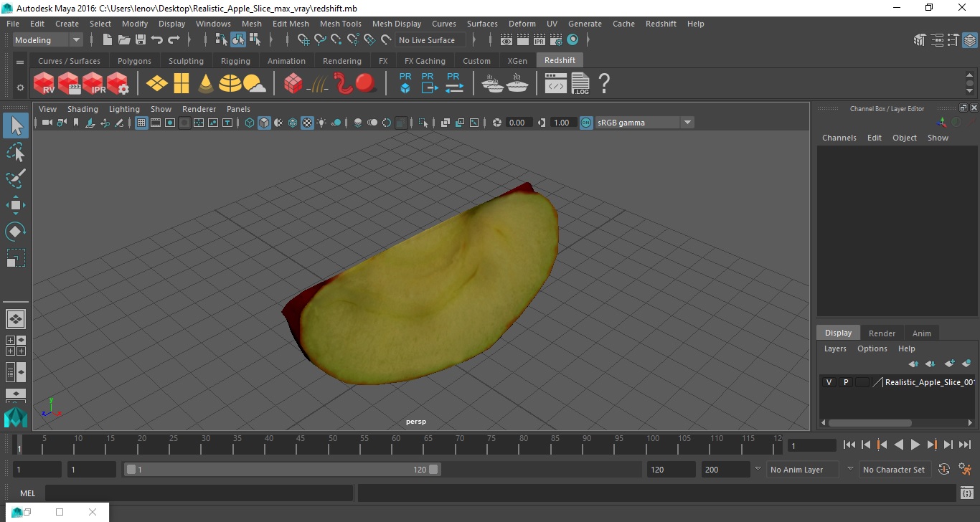This screenshot has width=980, height=522.
Task: Activate the Select arrow tool
Action: coord(16,125)
